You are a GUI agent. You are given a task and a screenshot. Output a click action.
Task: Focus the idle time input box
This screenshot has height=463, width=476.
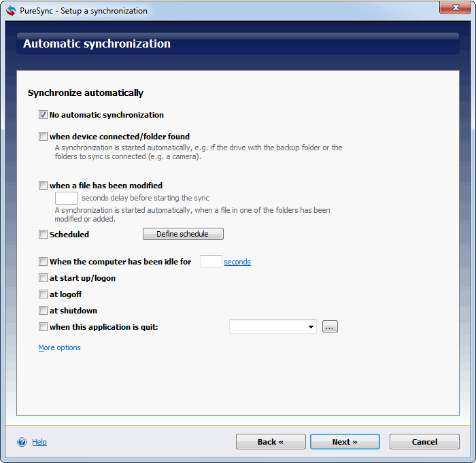(211, 262)
